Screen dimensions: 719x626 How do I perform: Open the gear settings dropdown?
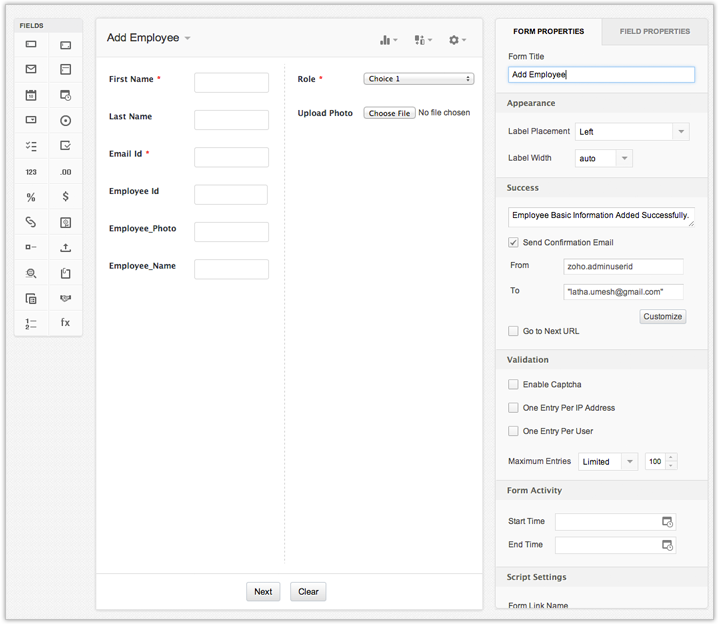click(457, 40)
